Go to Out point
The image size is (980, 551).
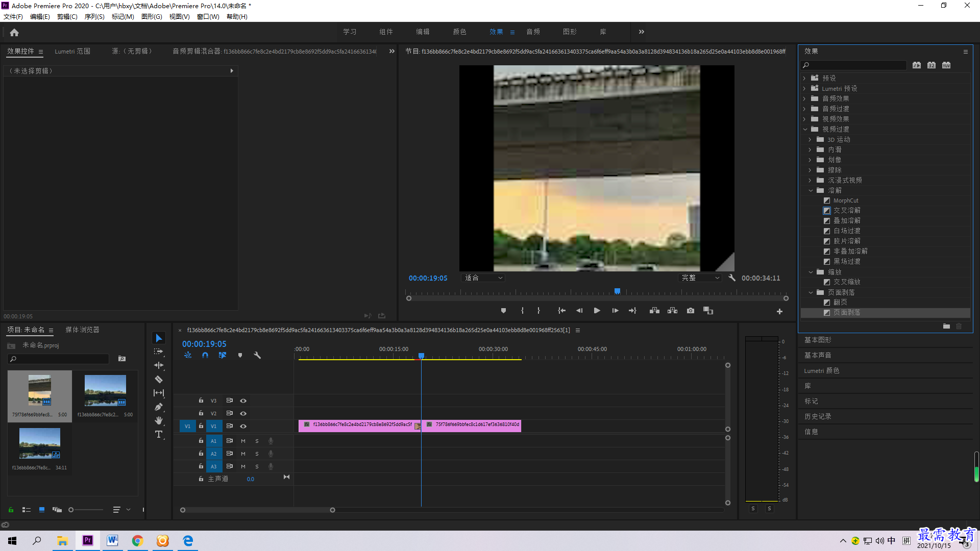click(x=632, y=311)
